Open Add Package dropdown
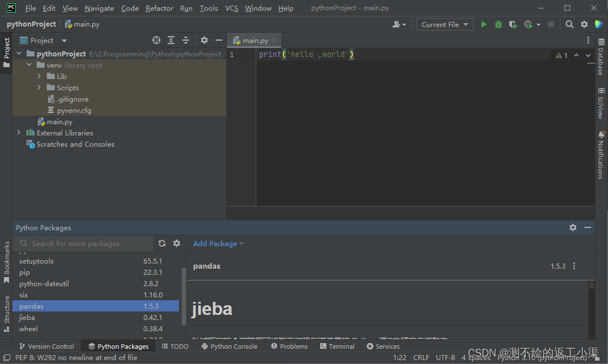The width and height of the screenshot is (608, 364). pos(218,243)
